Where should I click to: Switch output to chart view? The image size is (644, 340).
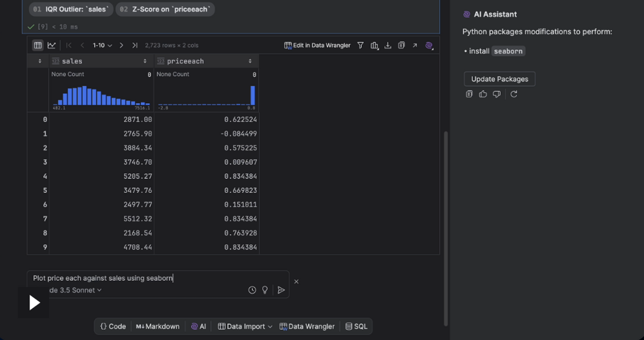point(52,46)
